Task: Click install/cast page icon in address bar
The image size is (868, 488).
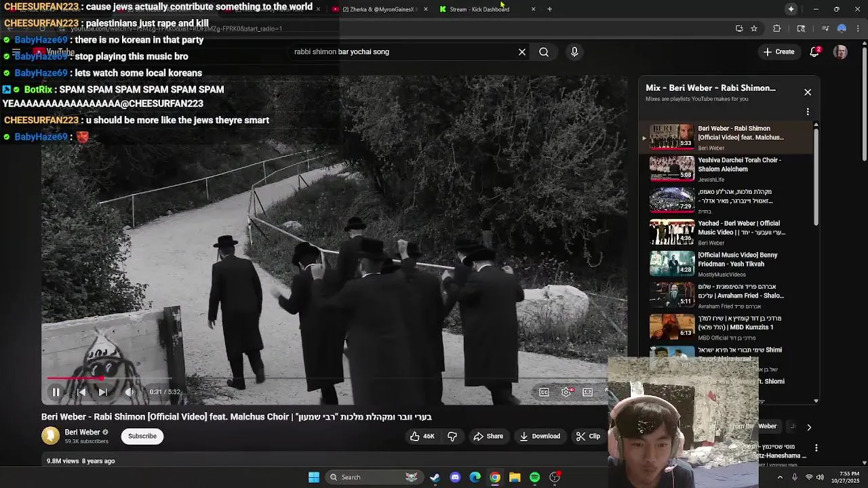Action: click(739, 28)
